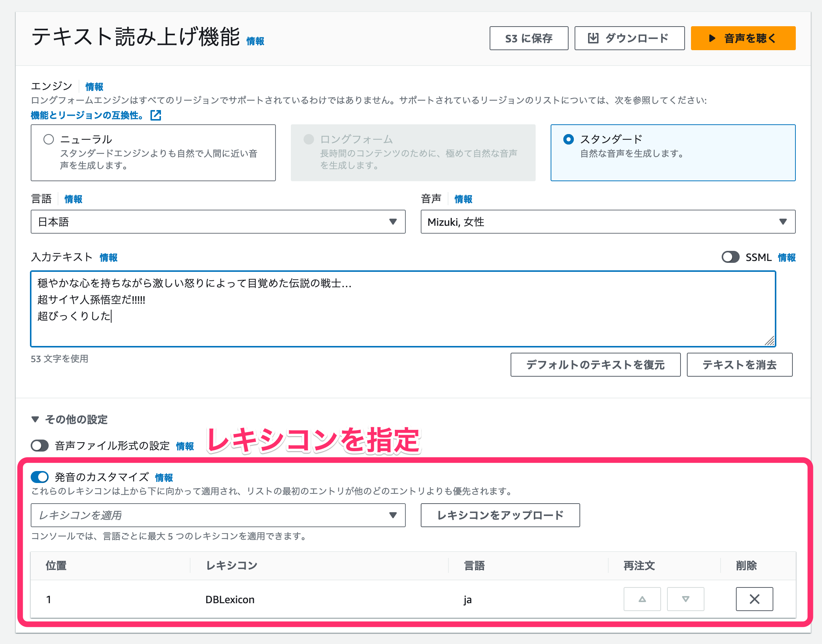
Task: Delete DBLexicon with X button
Action: [x=754, y=599]
